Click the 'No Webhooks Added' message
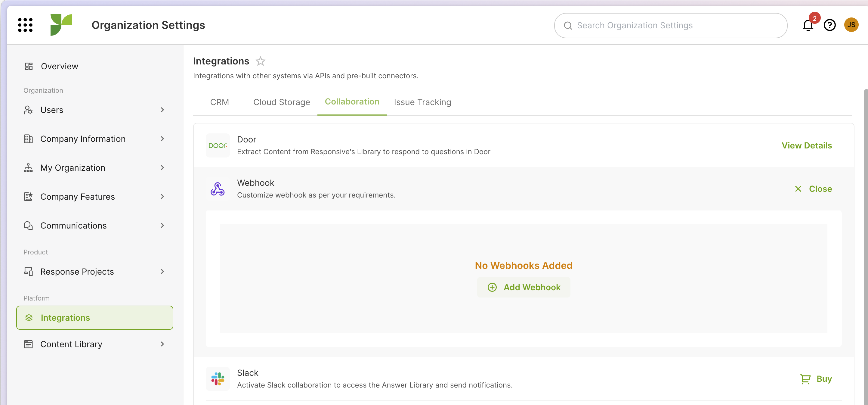Viewport: 868px width, 405px height. (x=524, y=266)
